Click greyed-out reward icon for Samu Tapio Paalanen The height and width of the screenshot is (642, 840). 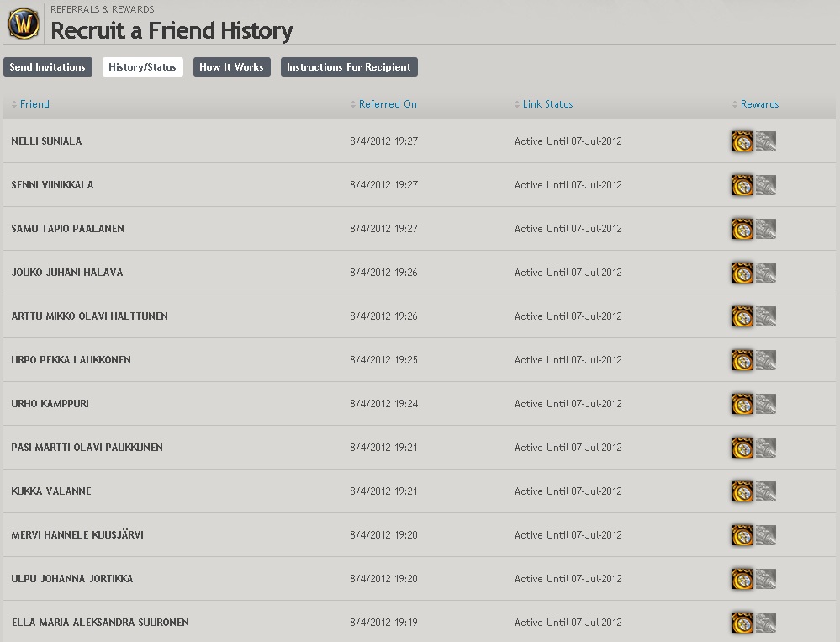(x=765, y=229)
